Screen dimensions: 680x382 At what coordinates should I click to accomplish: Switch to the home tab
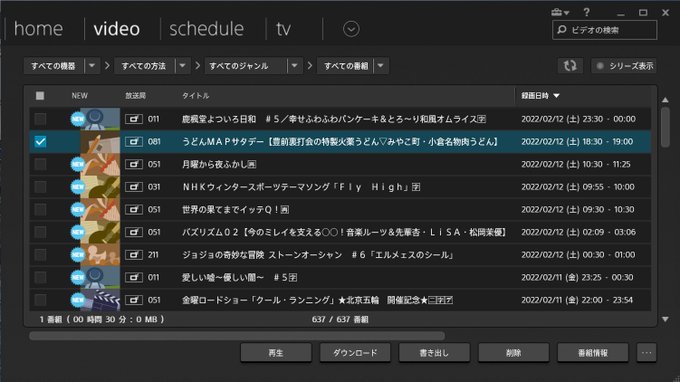point(38,29)
